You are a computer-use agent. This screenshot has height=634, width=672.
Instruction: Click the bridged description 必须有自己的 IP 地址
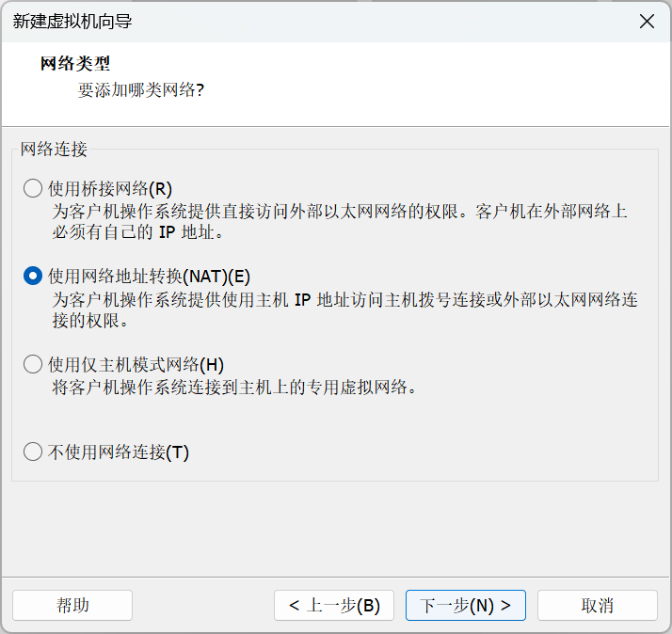coord(137,232)
